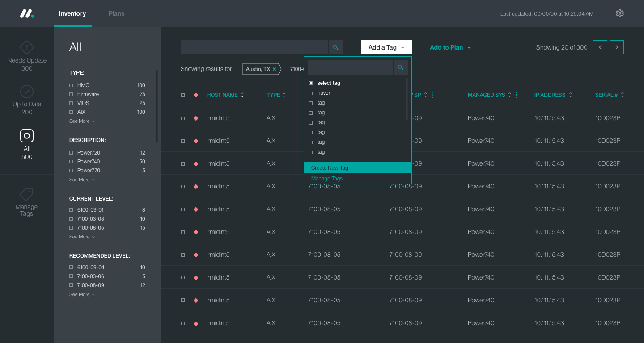Click the tag list scrollbar
The width and height of the screenshot is (644, 343).
coord(407,99)
